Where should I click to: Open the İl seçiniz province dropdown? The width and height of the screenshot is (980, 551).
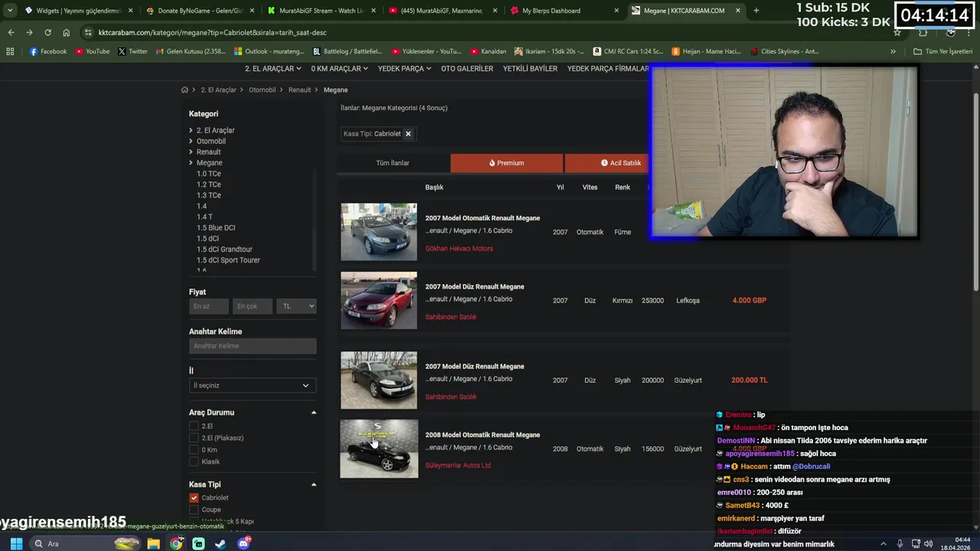[252, 386]
